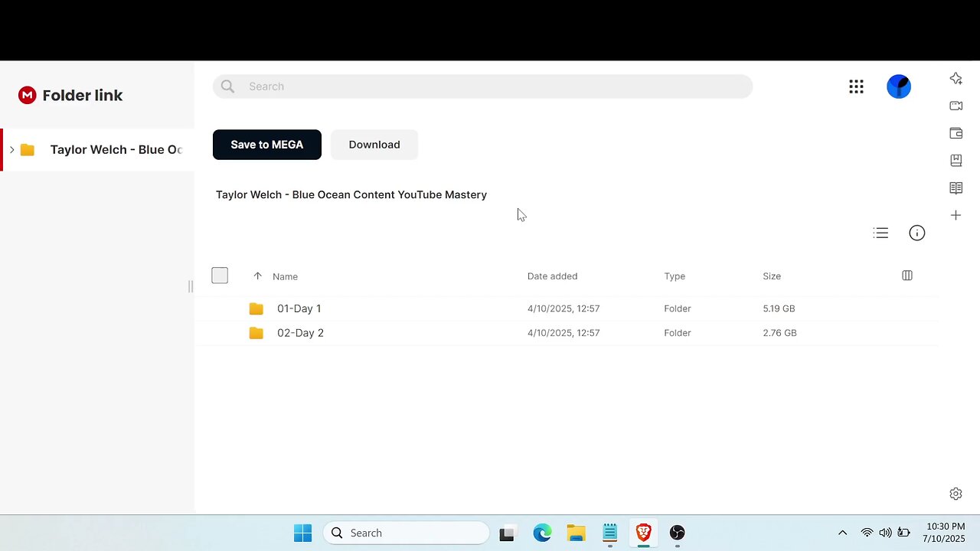Launch Microsoft Edge from the taskbar
This screenshot has height=551, width=980.
(x=542, y=533)
